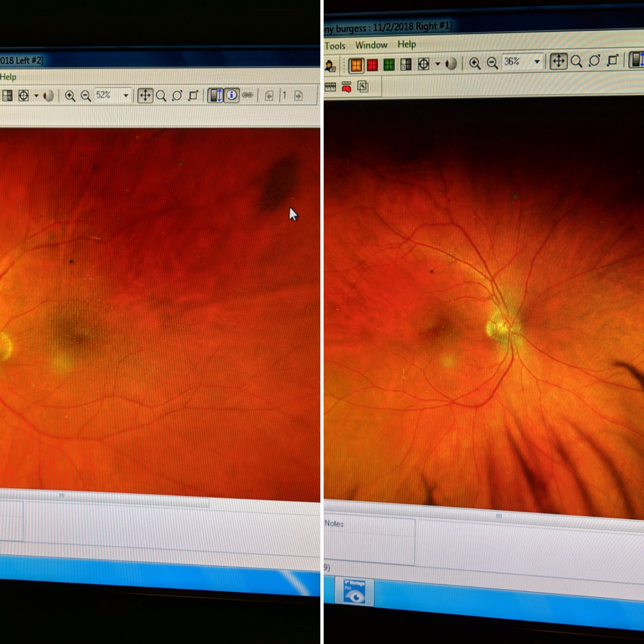The width and height of the screenshot is (644, 644).
Task: Click zoom out magnifier in right window
Action: click(x=492, y=63)
